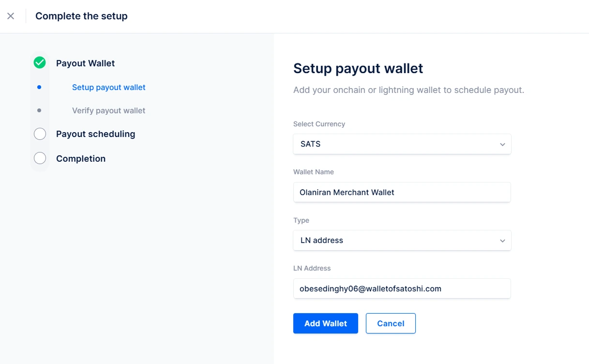Click the blue dot next to Setup payout wallet
This screenshot has height=364, width=589.
pyautogui.click(x=40, y=87)
